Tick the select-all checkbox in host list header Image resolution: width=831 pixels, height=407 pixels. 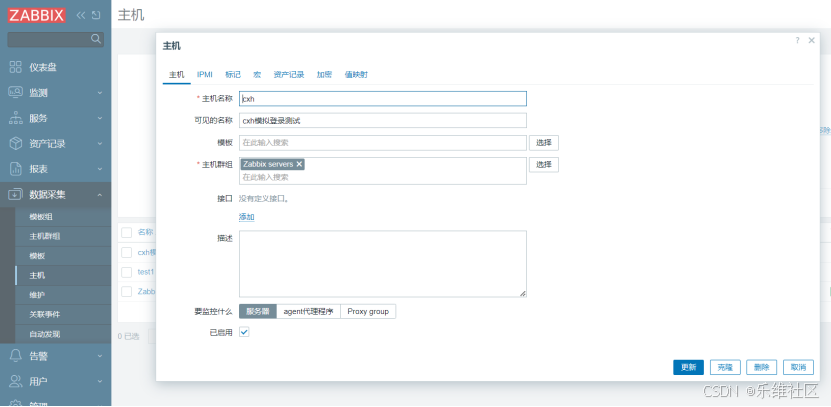click(x=127, y=232)
